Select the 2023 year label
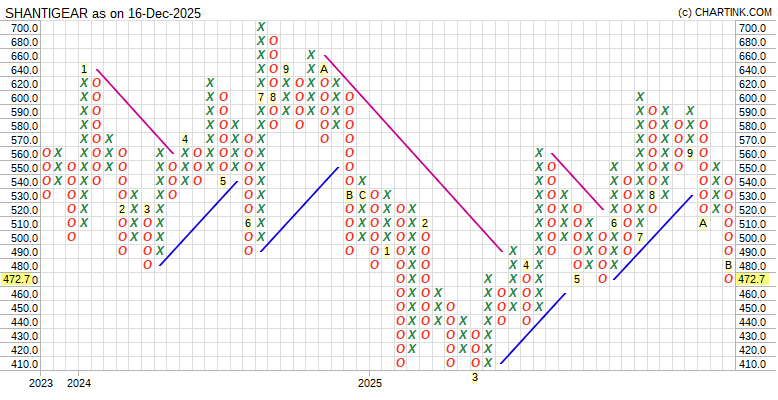Image resolution: width=778 pixels, height=400 pixels. (41, 383)
